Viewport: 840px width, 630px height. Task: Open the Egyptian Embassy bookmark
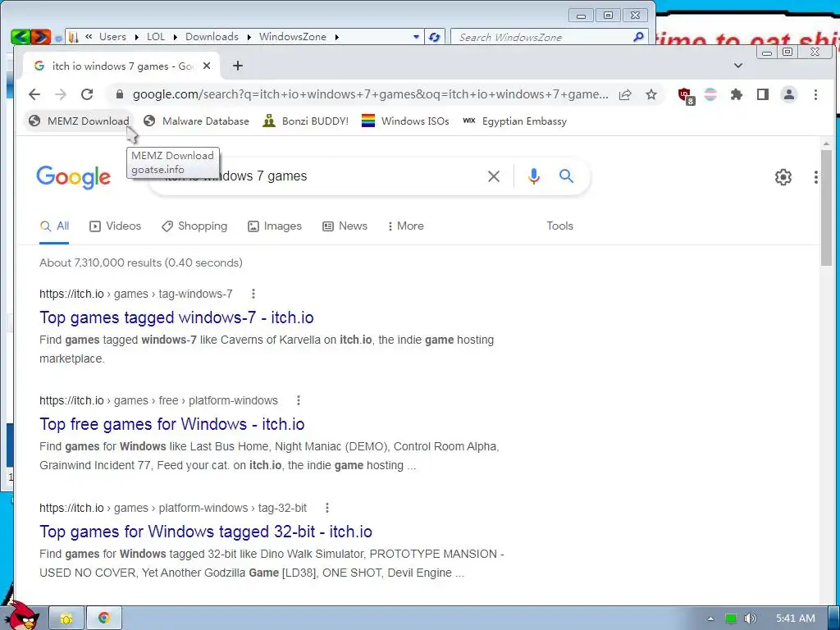[x=515, y=121]
